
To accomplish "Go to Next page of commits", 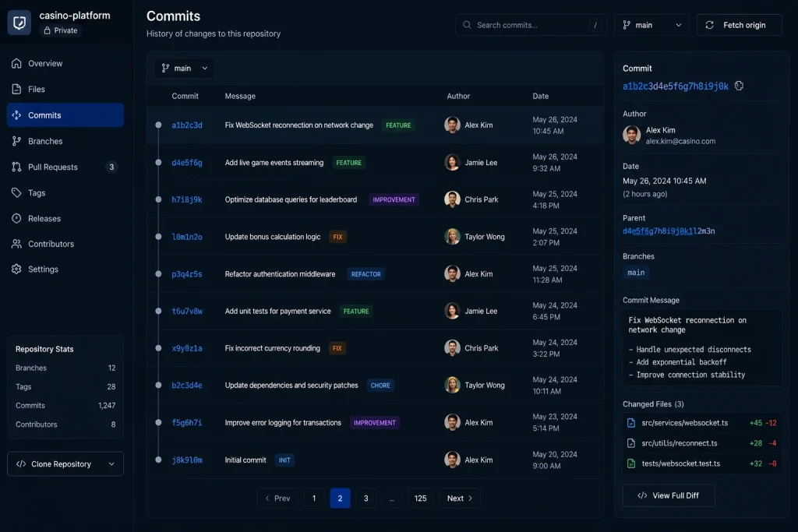I will coord(460,499).
